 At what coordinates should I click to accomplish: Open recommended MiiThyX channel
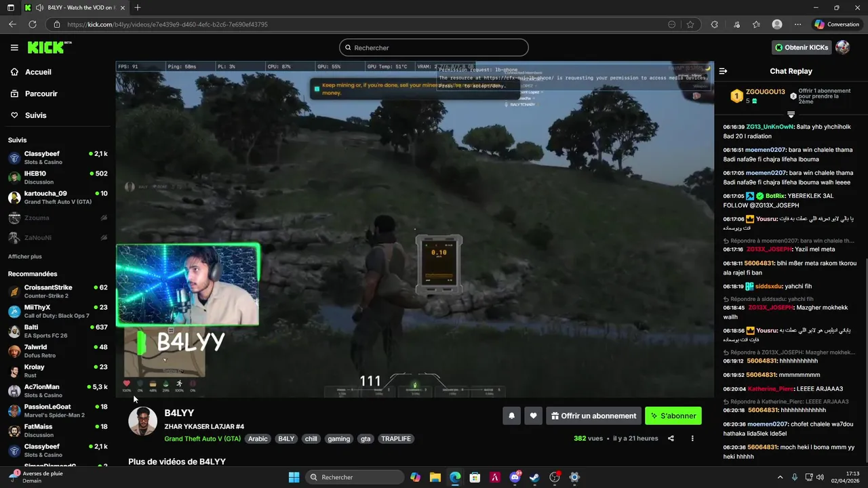(58, 311)
